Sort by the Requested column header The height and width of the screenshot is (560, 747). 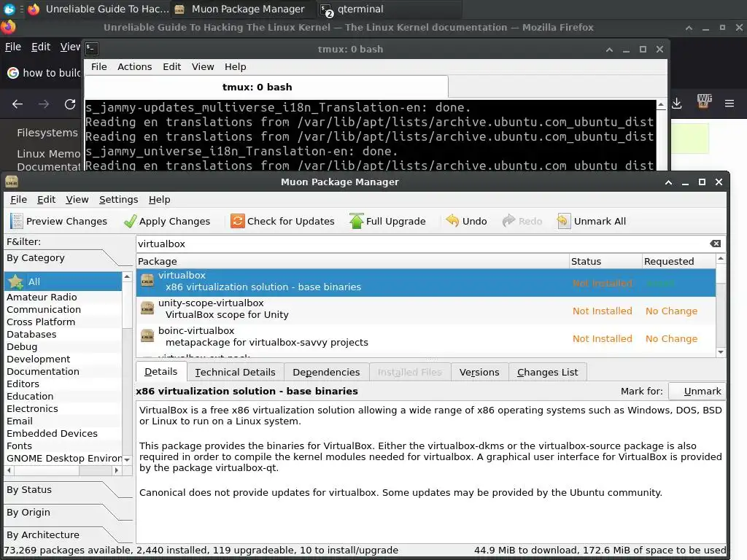click(679, 262)
